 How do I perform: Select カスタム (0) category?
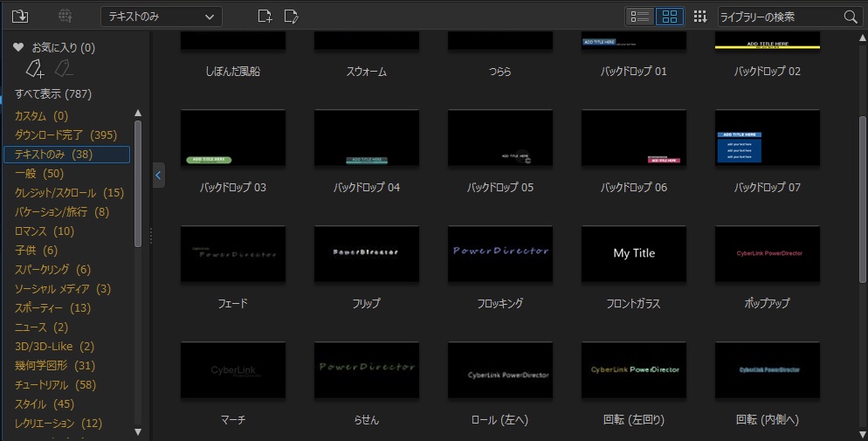click(x=42, y=115)
